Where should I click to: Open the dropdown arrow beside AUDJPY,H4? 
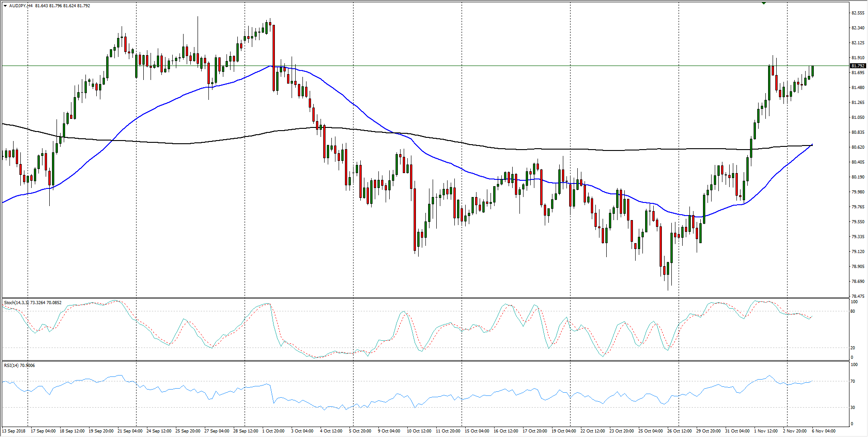[5, 6]
